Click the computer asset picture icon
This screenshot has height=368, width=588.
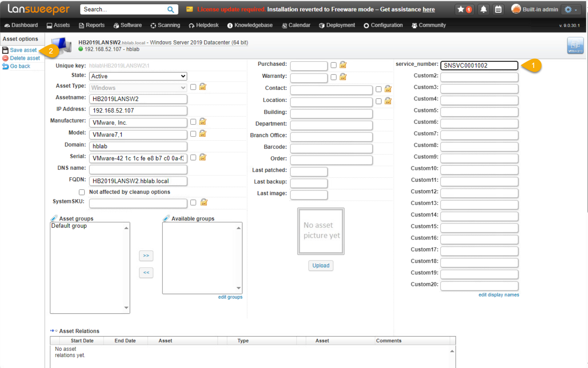pyautogui.click(x=62, y=45)
